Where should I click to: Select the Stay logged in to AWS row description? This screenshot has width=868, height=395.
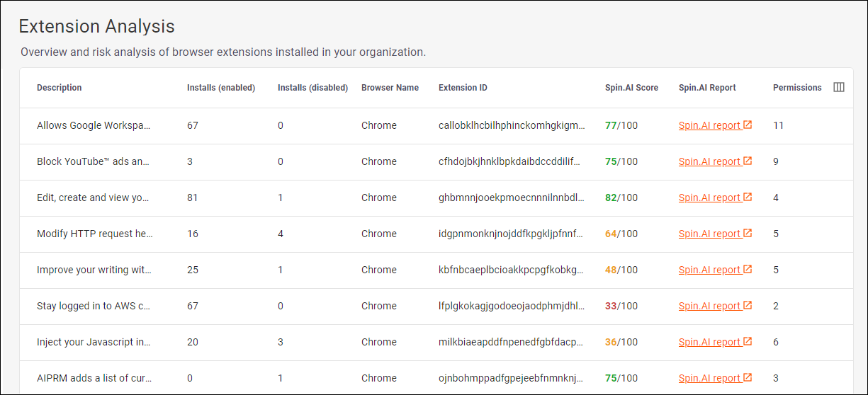(x=94, y=306)
